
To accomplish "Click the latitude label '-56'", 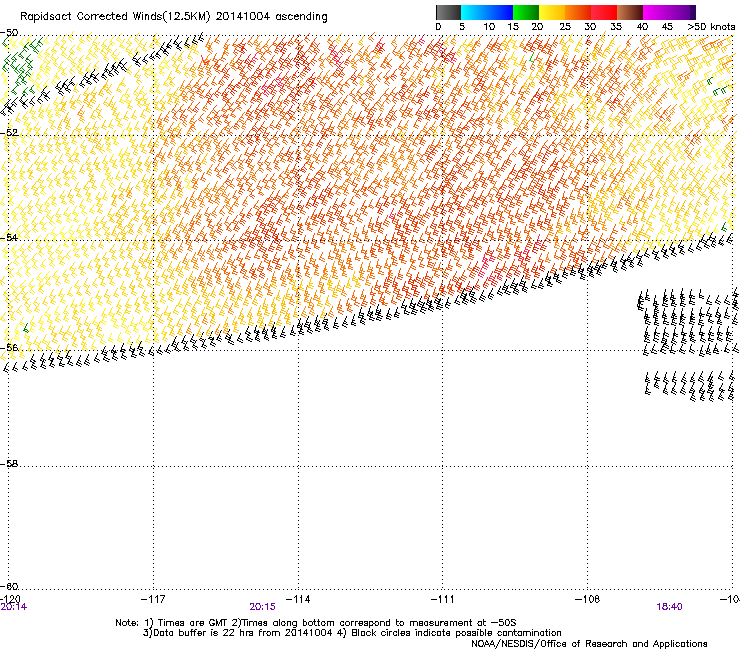I will tap(9, 347).
